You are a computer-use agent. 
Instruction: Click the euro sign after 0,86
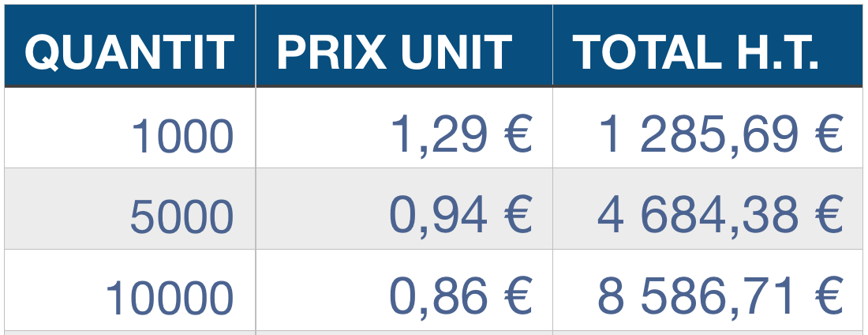tap(518, 296)
